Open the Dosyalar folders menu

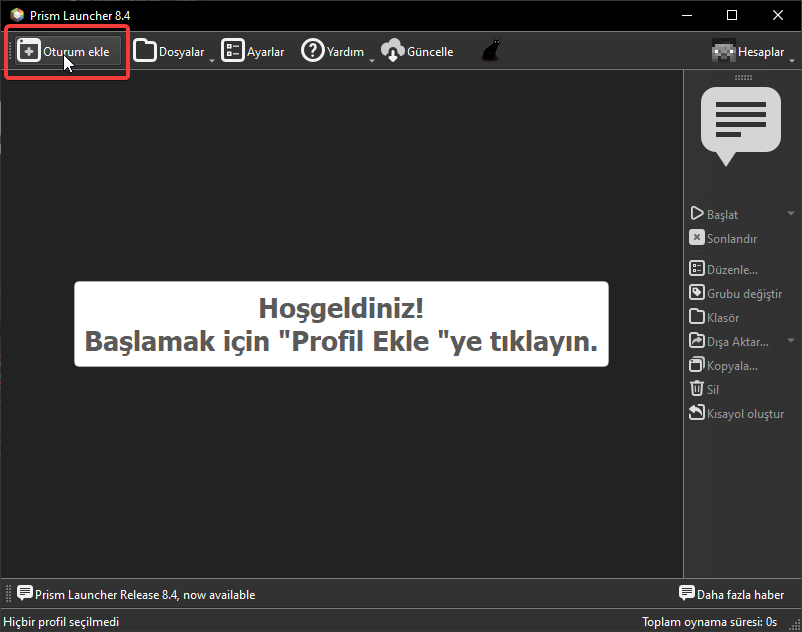(173, 51)
